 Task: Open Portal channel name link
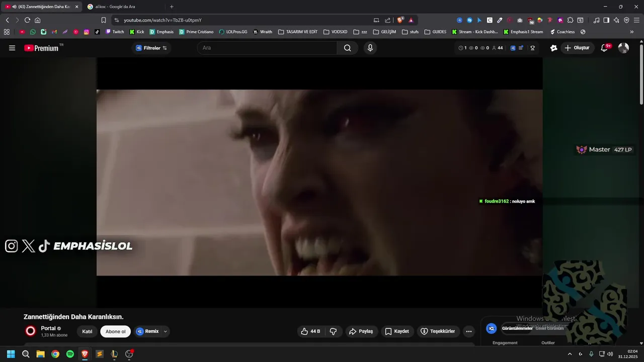48,328
